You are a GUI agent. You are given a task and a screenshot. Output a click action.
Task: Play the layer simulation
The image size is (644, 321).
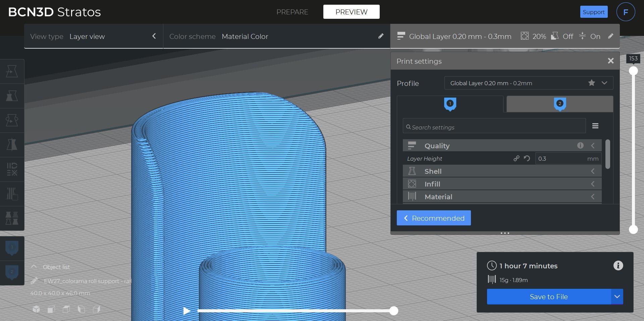(x=186, y=311)
